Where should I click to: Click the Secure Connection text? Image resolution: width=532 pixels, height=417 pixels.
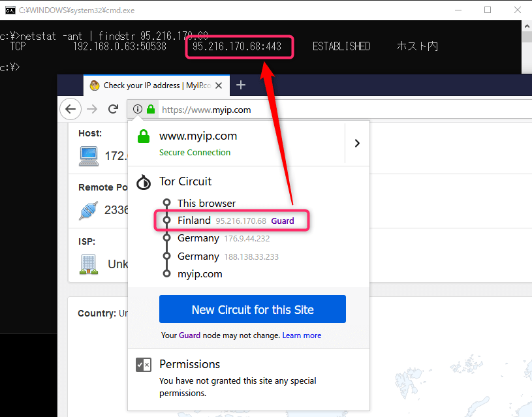(x=195, y=153)
